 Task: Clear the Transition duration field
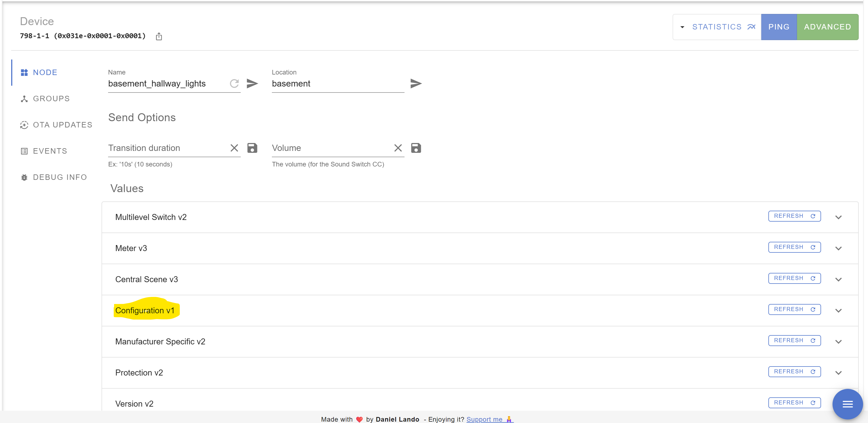(234, 148)
